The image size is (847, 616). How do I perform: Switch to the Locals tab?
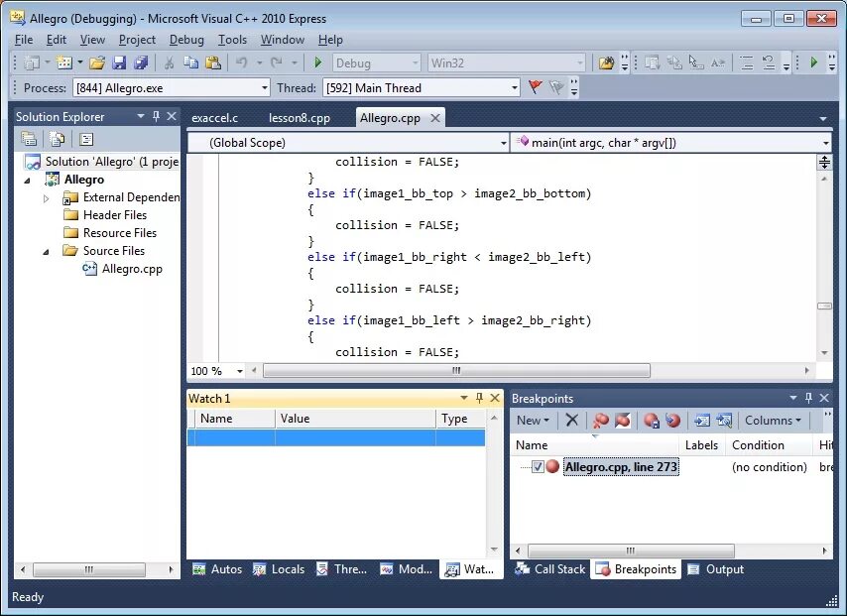[x=280, y=569]
